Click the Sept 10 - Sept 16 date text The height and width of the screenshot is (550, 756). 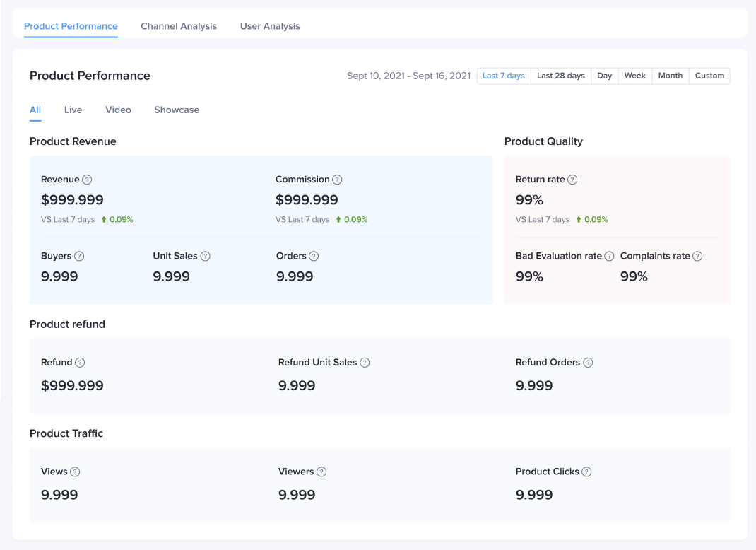coord(408,76)
